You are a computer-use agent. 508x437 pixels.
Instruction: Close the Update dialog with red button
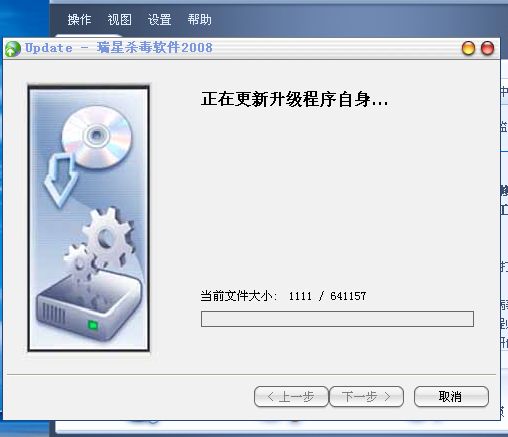[487, 48]
